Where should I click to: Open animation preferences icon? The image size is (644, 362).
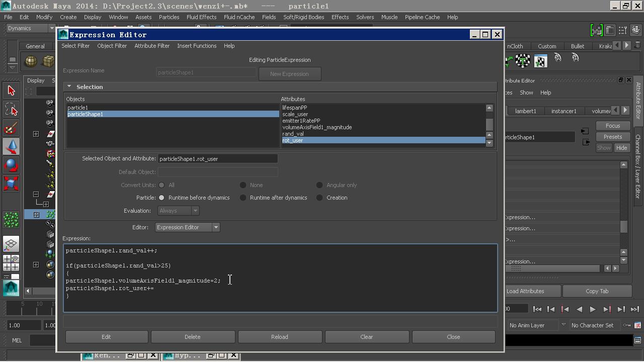click(x=638, y=325)
